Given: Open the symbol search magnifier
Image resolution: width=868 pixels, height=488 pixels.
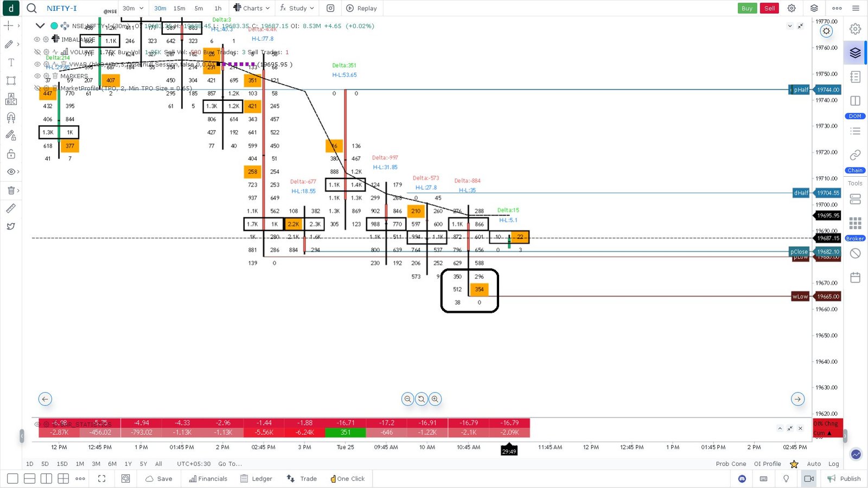Looking at the screenshot, I should click(32, 8).
